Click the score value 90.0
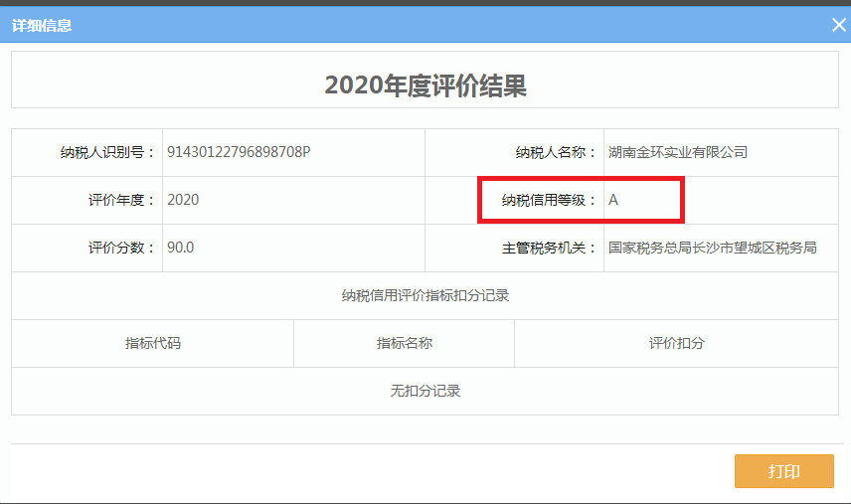 click(x=180, y=248)
